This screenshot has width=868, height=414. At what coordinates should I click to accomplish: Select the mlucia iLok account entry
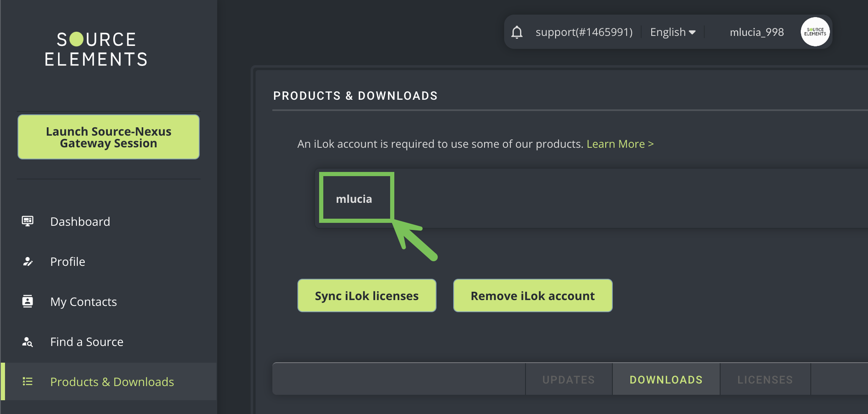tap(354, 199)
